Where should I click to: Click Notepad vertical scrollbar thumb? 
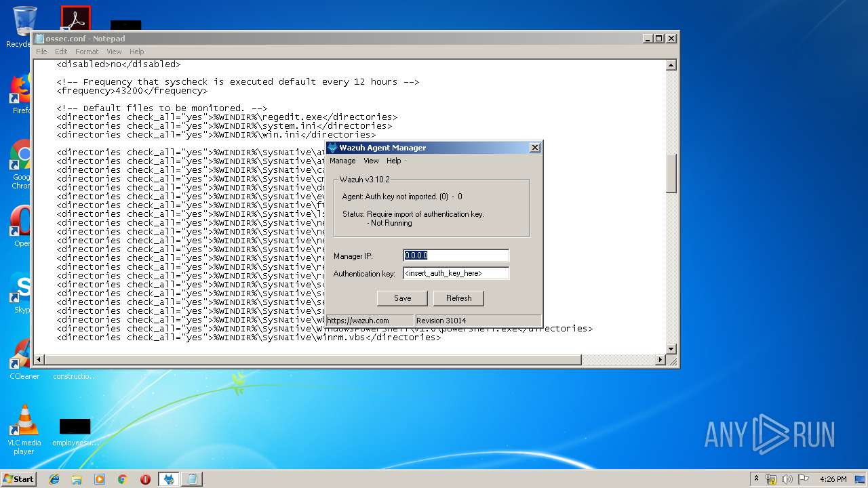tap(671, 174)
